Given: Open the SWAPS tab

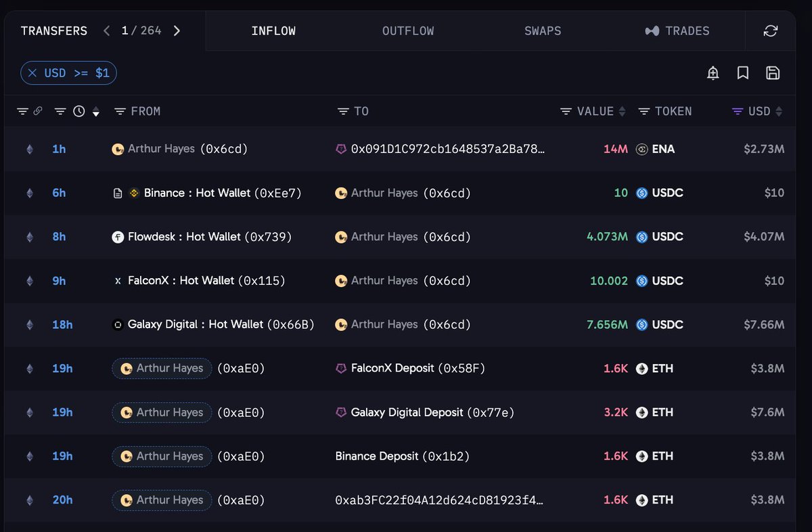Looking at the screenshot, I should pyautogui.click(x=543, y=31).
